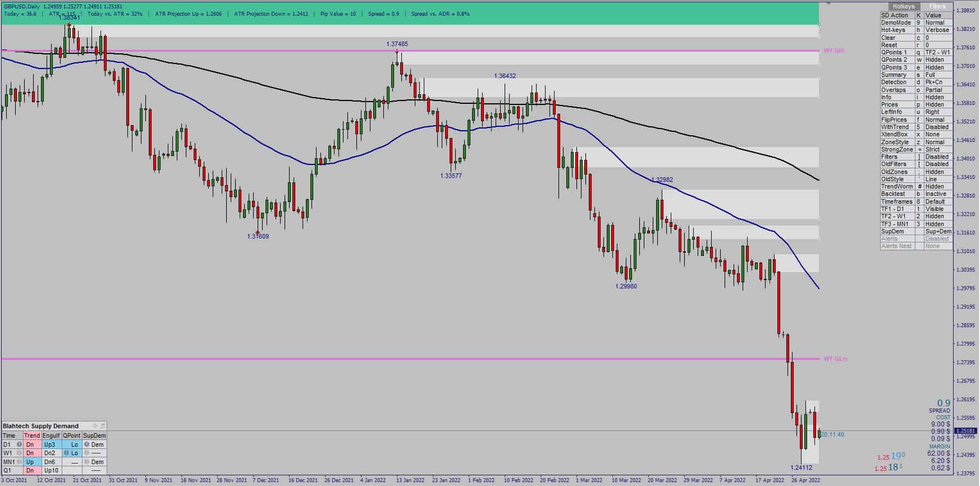Change the ZoneStyle Normal value
Image resolution: width=980 pixels, height=486 pixels.
pyautogui.click(x=938, y=142)
